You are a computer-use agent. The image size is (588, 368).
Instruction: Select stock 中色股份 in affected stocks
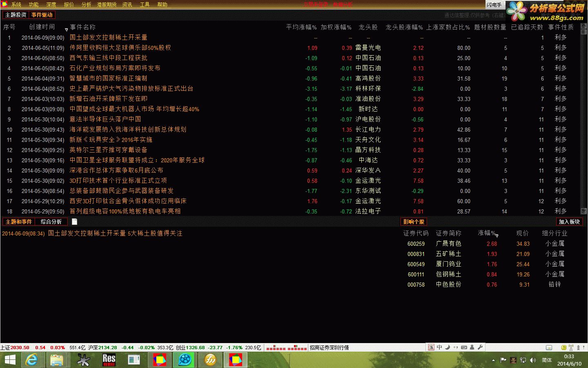(448, 284)
